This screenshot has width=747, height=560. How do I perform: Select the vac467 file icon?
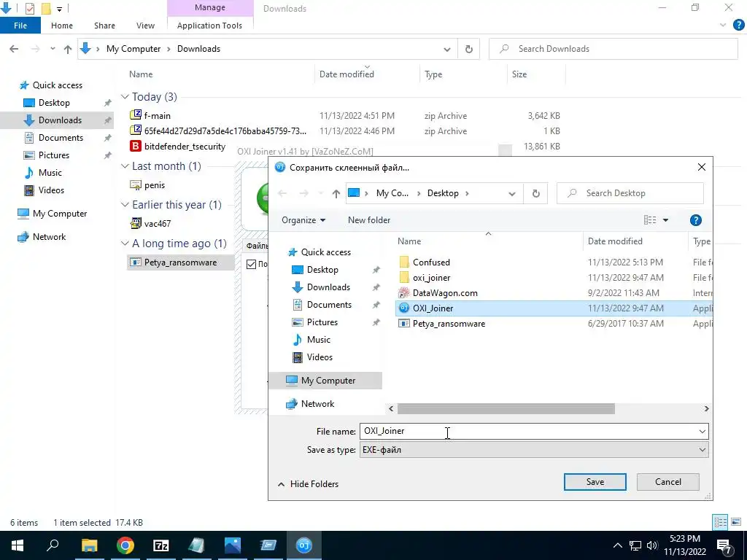pos(136,223)
